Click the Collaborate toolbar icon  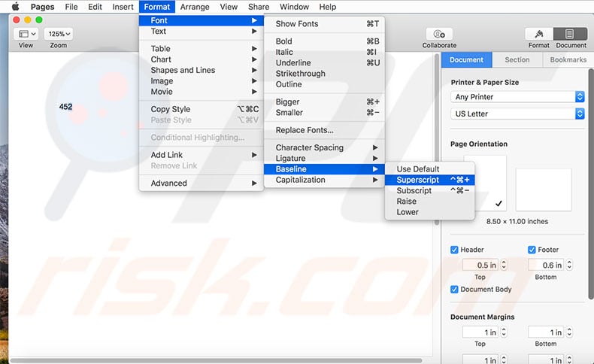point(439,34)
